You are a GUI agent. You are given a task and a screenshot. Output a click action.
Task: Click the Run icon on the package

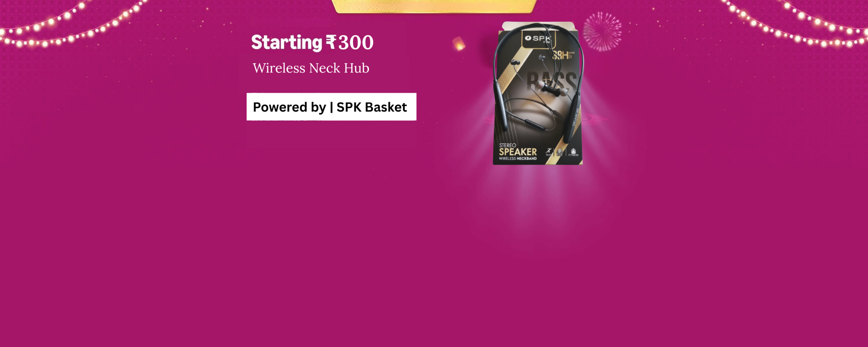point(548,151)
